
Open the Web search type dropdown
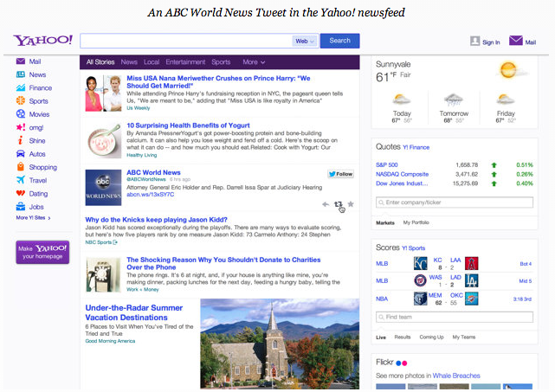point(305,41)
